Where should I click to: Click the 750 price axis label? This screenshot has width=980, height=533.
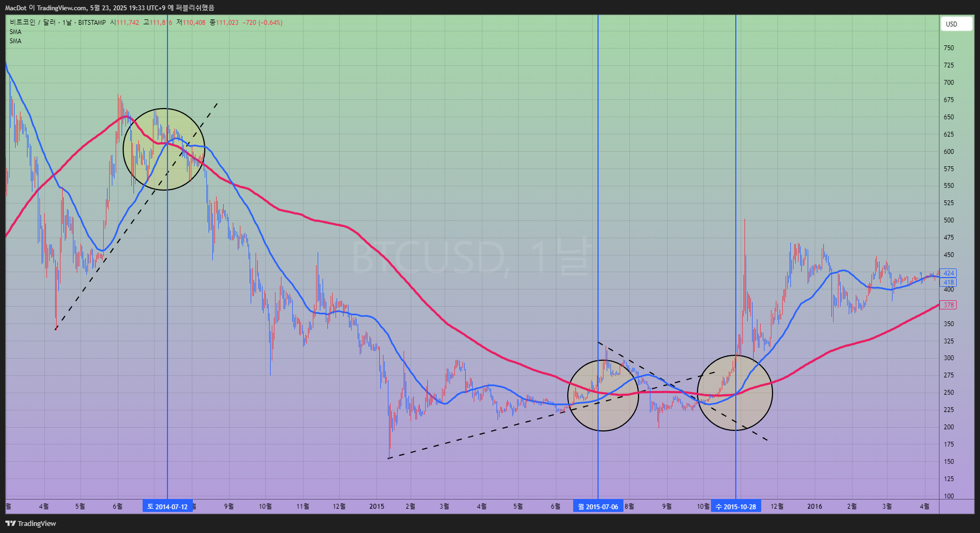click(x=949, y=48)
